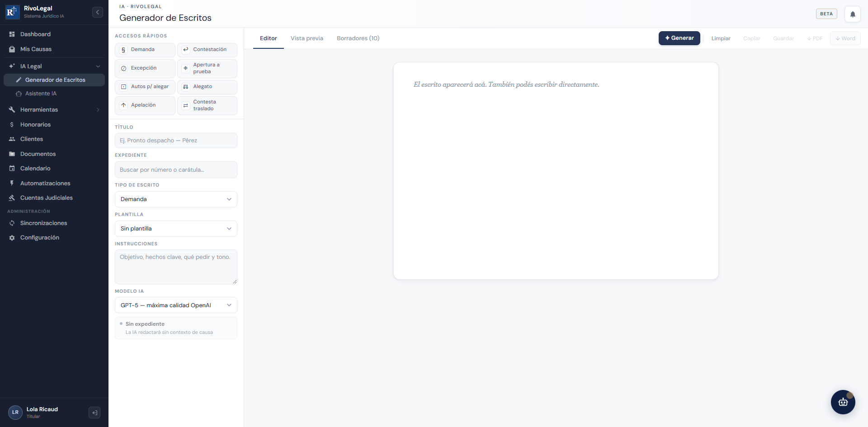Click the Generar button
Screen dimensions: 868x427
point(679,38)
